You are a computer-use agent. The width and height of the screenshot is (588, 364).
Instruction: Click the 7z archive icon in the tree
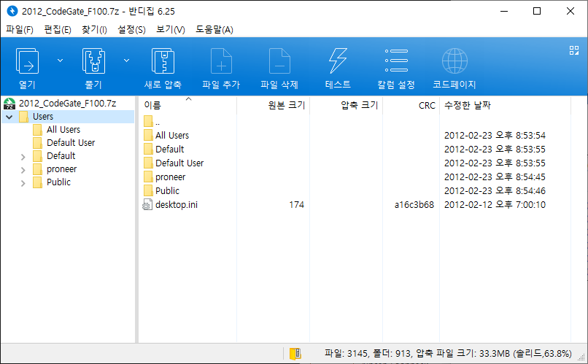9,104
